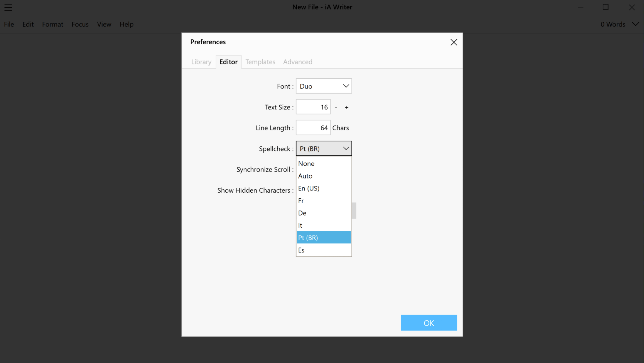This screenshot has width=644, height=363.
Task: Open the View menu
Action: coord(104,24)
